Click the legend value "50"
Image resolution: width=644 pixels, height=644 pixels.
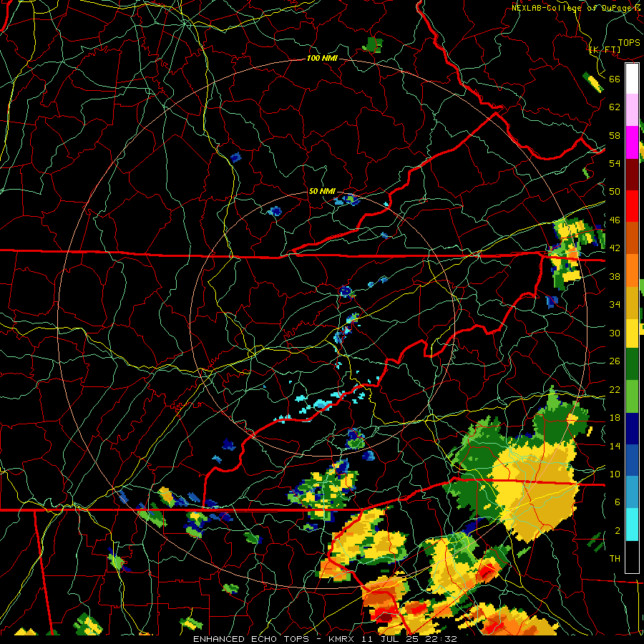coord(615,191)
